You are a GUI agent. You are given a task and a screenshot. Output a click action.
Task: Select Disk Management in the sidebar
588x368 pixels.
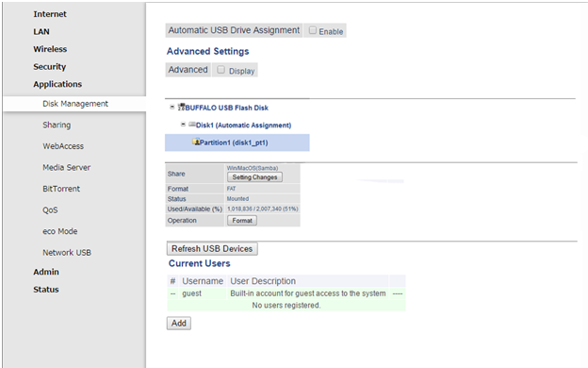(x=75, y=104)
